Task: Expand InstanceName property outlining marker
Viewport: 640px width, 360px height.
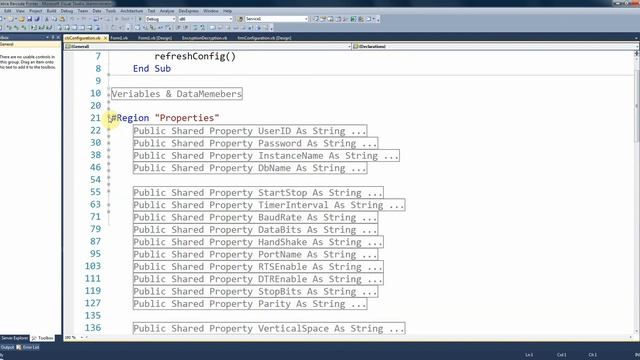Action: tap(109, 156)
